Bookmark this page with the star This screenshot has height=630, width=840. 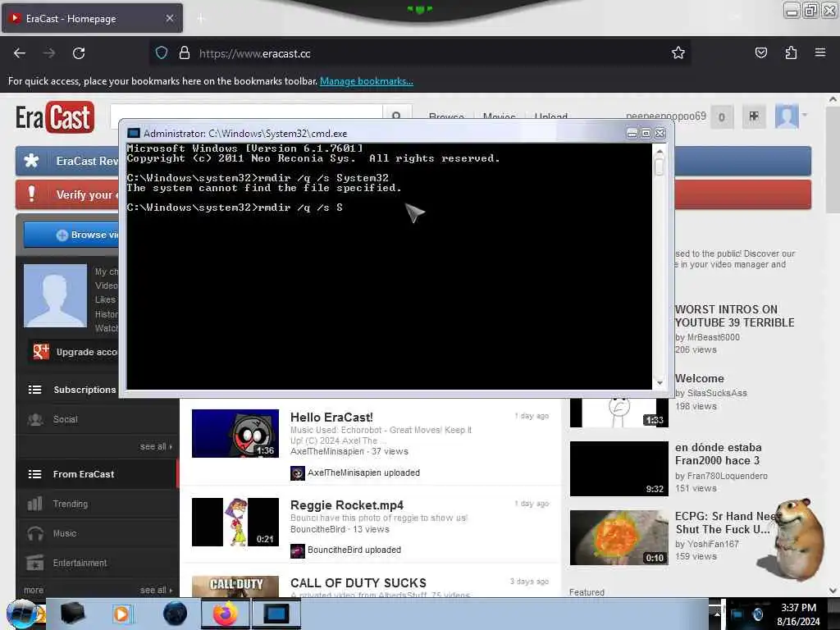(678, 52)
